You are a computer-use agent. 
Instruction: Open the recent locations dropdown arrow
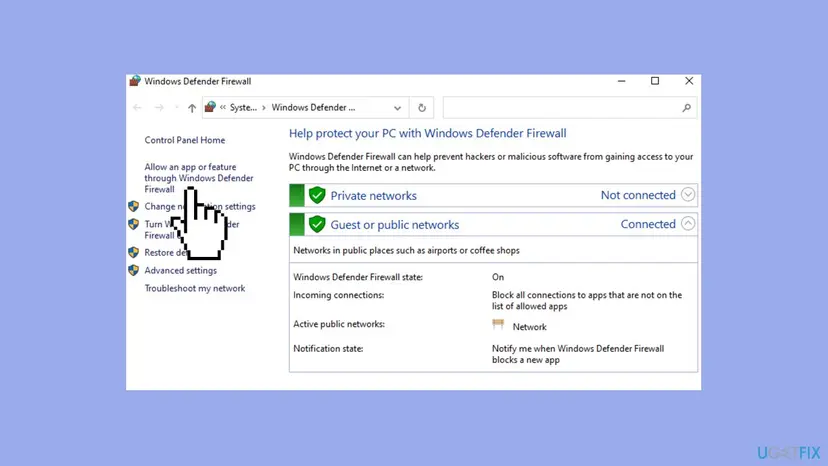point(176,108)
